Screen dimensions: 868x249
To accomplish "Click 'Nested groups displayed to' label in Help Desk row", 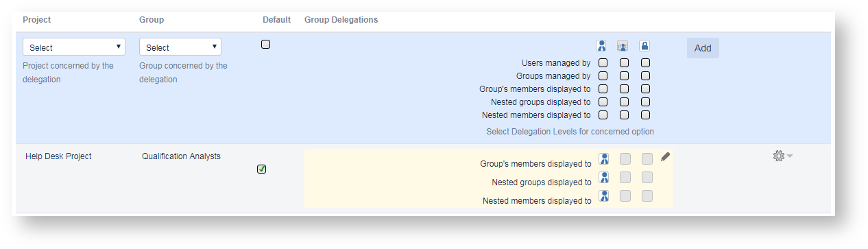I will pos(542,182).
